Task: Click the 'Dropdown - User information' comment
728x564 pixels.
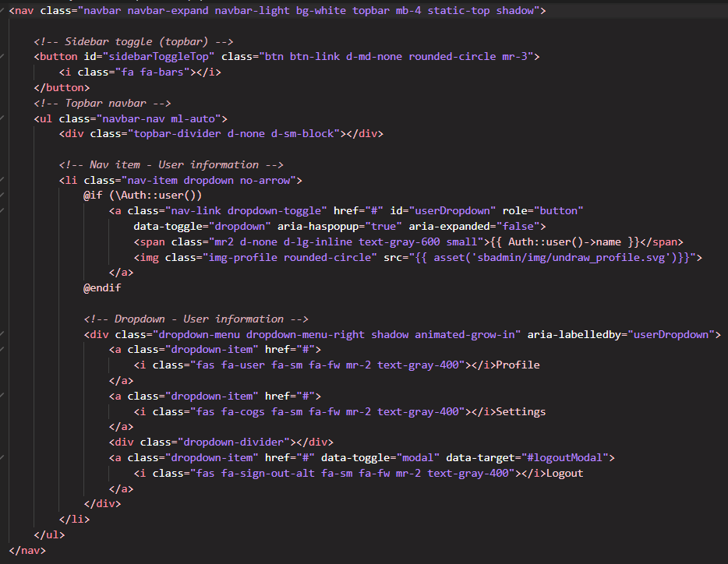Action: point(196,319)
